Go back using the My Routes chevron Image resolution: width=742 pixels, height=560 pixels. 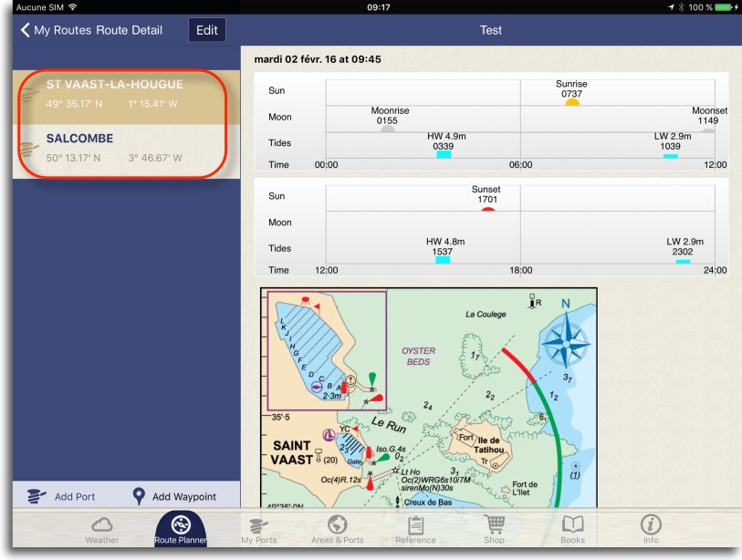pos(25,30)
